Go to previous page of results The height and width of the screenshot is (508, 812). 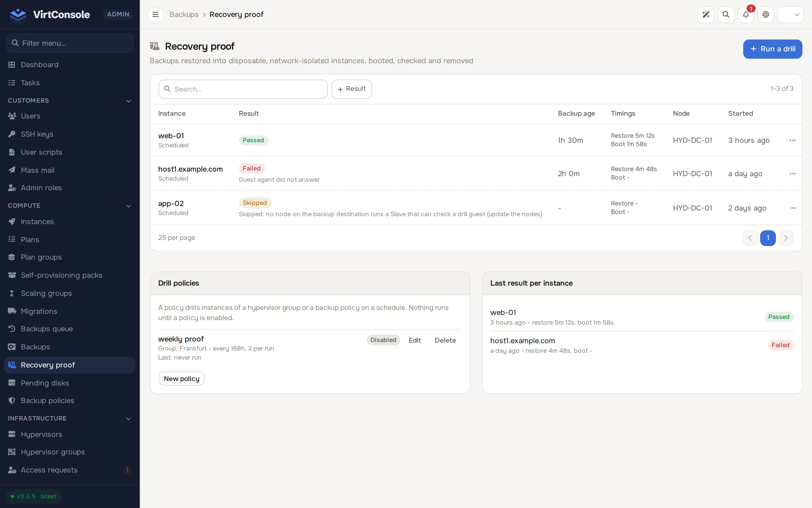(x=750, y=238)
